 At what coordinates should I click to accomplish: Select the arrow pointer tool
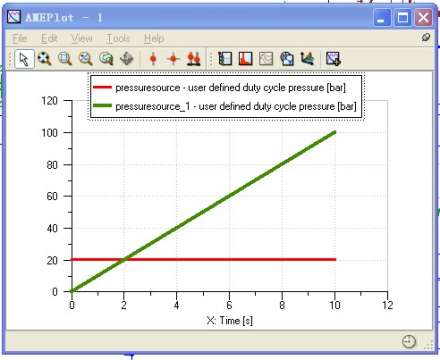pos(24,59)
